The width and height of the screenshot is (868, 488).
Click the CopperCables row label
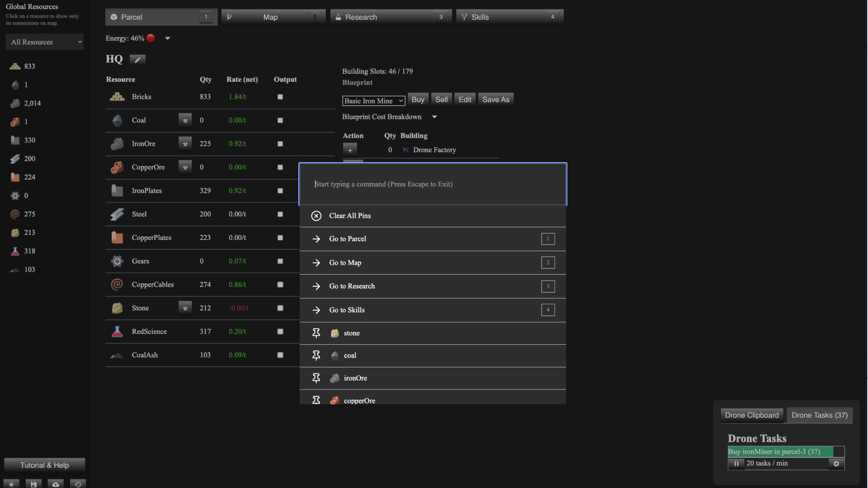[x=153, y=285]
